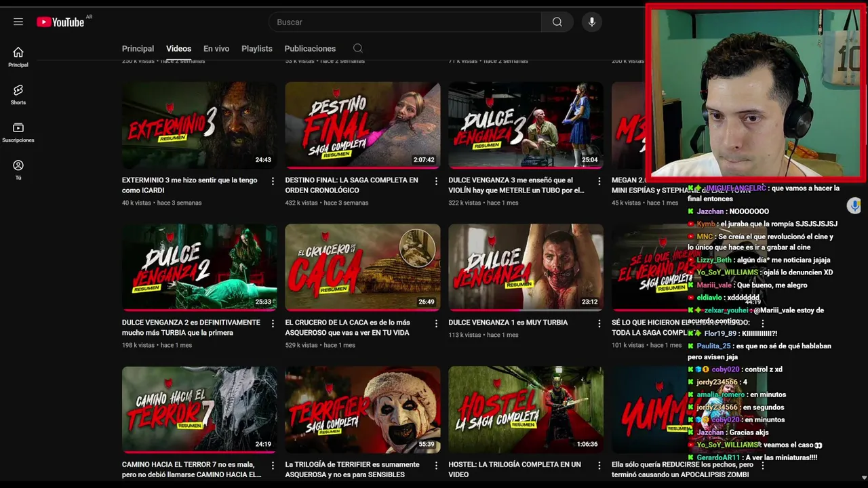Play the DULCE VENGANZA 23:12 thumbnail

526,268
